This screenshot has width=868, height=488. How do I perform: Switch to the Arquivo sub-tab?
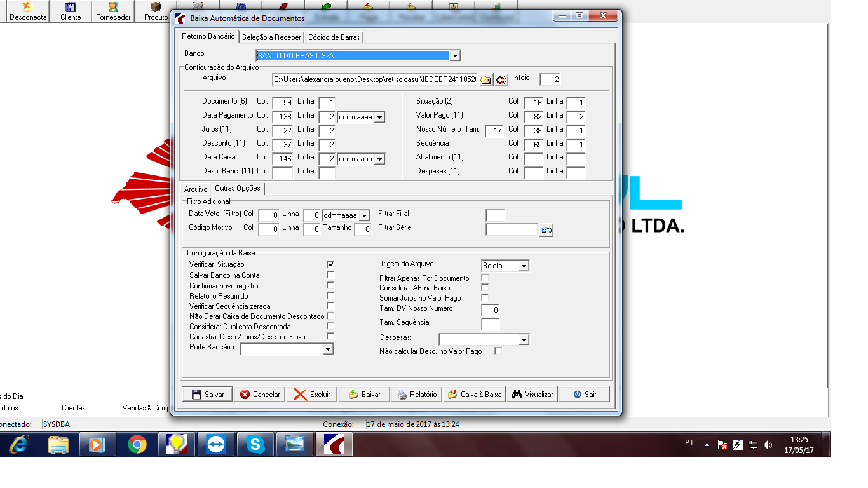196,189
